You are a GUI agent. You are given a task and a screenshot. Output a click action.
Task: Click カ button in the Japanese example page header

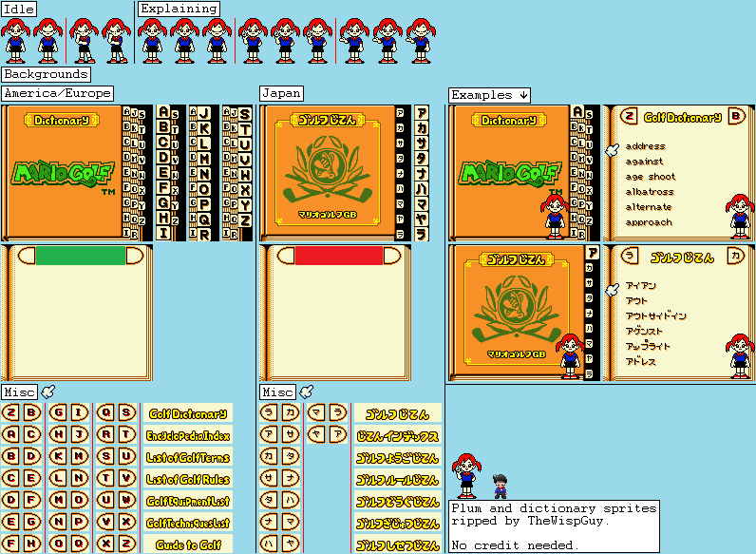tap(736, 256)
